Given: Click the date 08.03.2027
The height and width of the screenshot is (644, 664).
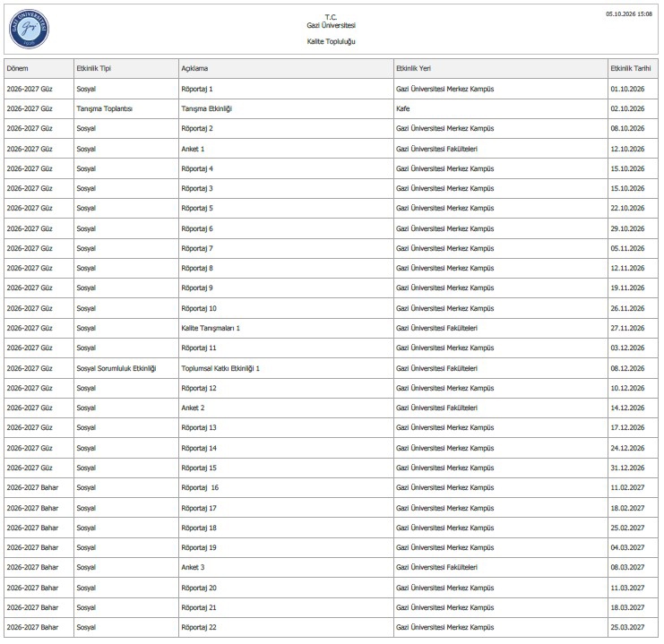Looking at the screenshot, I should 627,567.
